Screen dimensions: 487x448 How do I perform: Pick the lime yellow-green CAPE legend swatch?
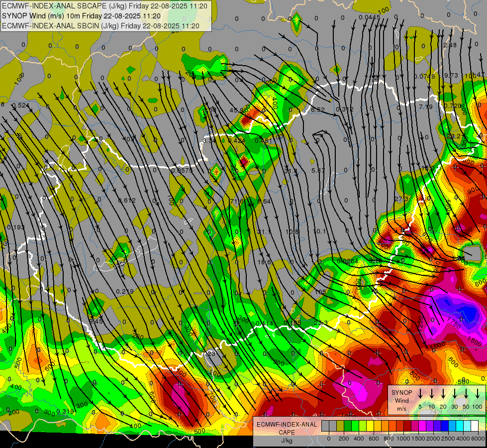[x=363, y=426]
